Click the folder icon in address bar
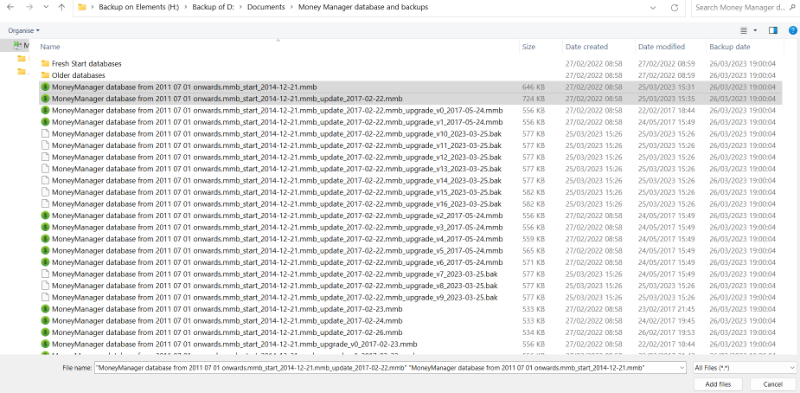 [x=82, y=8]
